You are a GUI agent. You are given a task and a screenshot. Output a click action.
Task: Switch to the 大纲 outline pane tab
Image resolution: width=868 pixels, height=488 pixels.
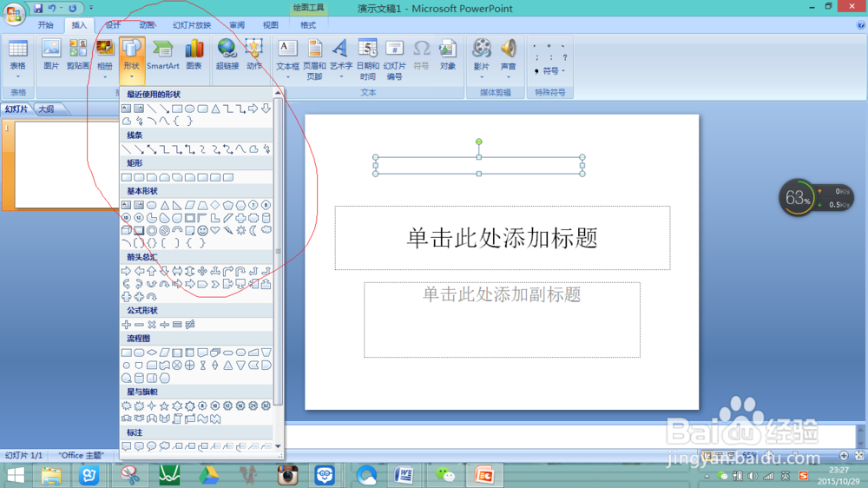pos(47,109)
